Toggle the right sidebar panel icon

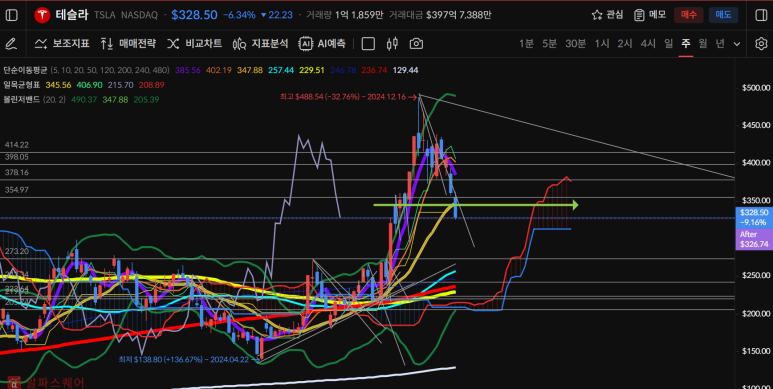[761, 15]
